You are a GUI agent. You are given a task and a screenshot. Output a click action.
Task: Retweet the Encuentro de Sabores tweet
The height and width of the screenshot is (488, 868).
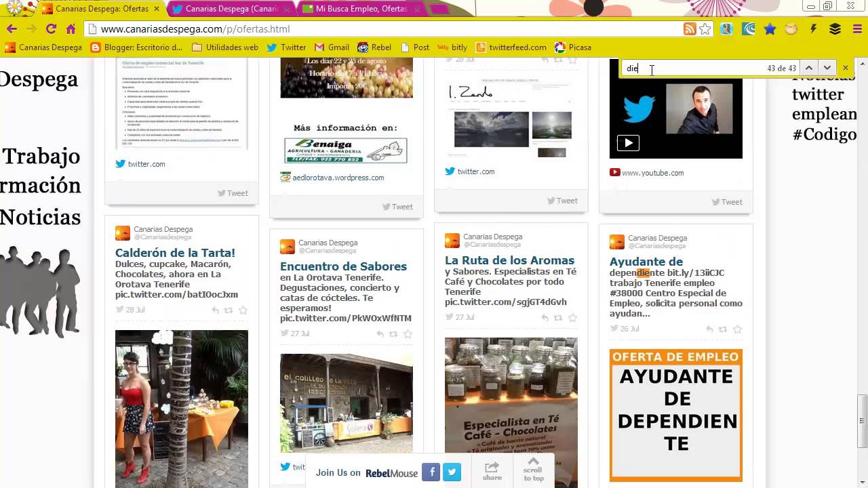coord(393,334)
